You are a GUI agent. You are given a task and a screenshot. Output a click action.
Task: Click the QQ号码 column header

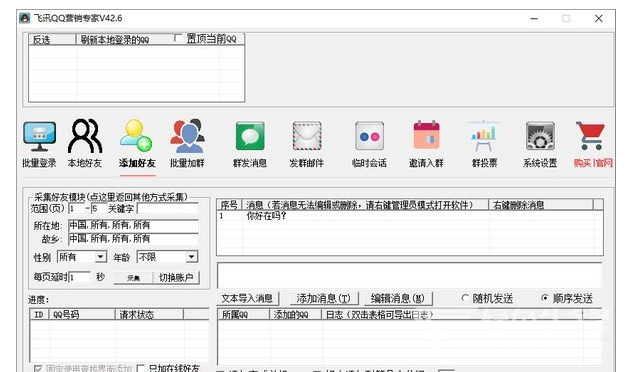[82, 314]
